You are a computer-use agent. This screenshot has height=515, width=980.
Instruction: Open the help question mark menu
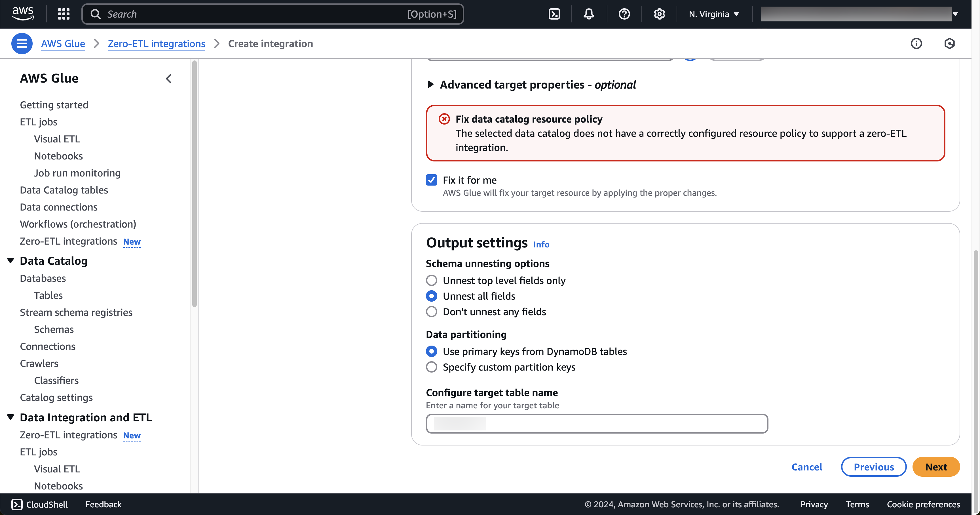tap(624, 14)
